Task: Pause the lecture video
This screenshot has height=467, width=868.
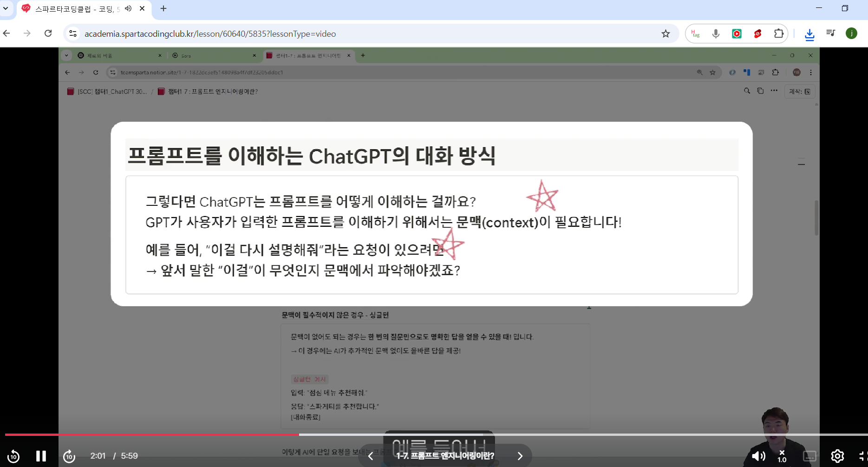Action: pyautogui.click(x=41, y=456)
